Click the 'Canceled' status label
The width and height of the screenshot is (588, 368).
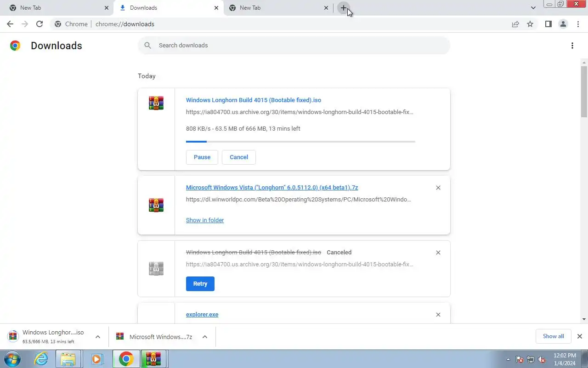tap(339, 253)
